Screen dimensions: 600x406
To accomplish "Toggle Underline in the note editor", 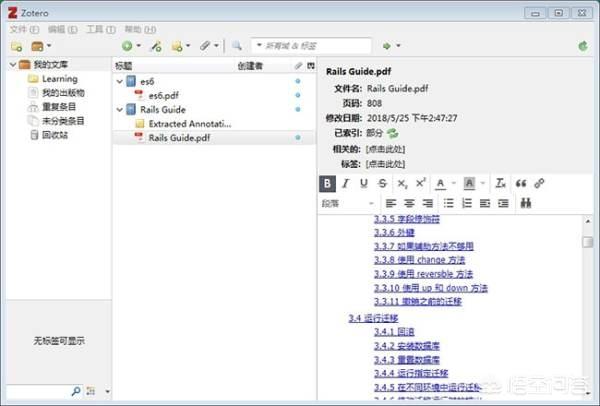I will coord(364,184).
